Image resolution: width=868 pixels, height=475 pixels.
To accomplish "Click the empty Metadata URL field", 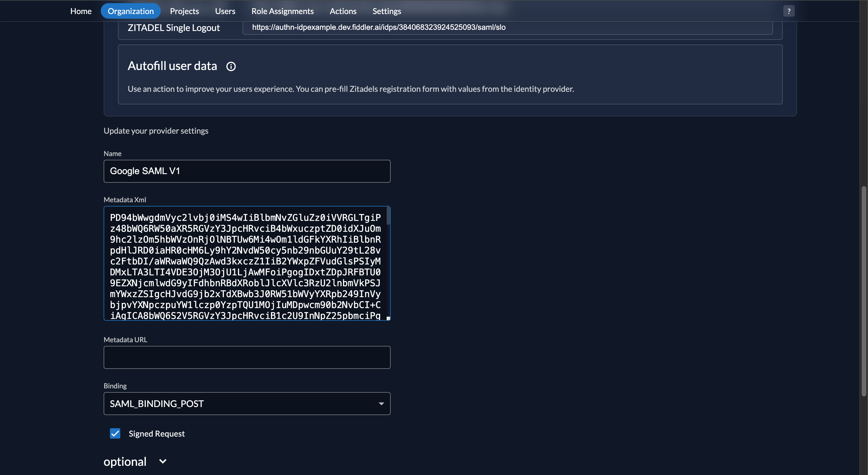I will 247,357.
